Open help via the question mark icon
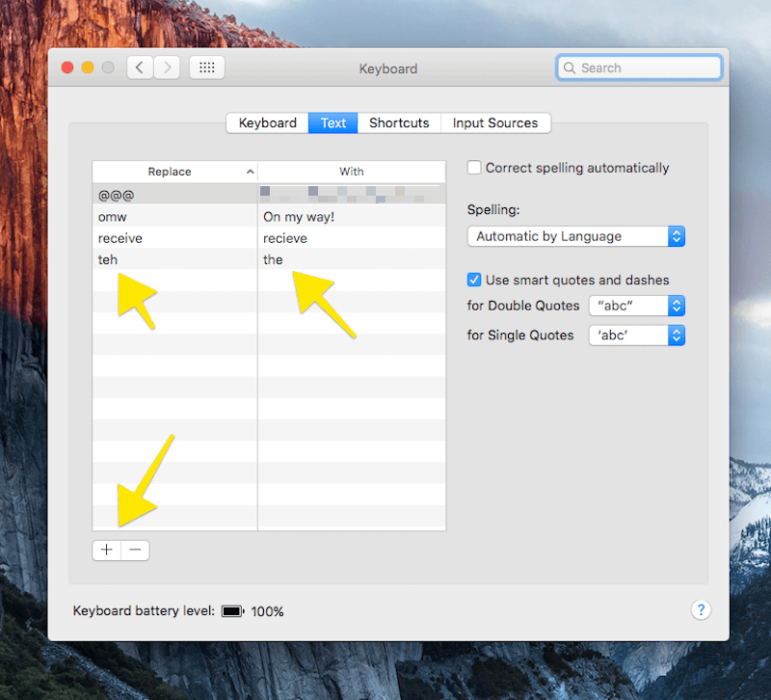Viewport: 771px width, 700px height. [x=702, y=609]
